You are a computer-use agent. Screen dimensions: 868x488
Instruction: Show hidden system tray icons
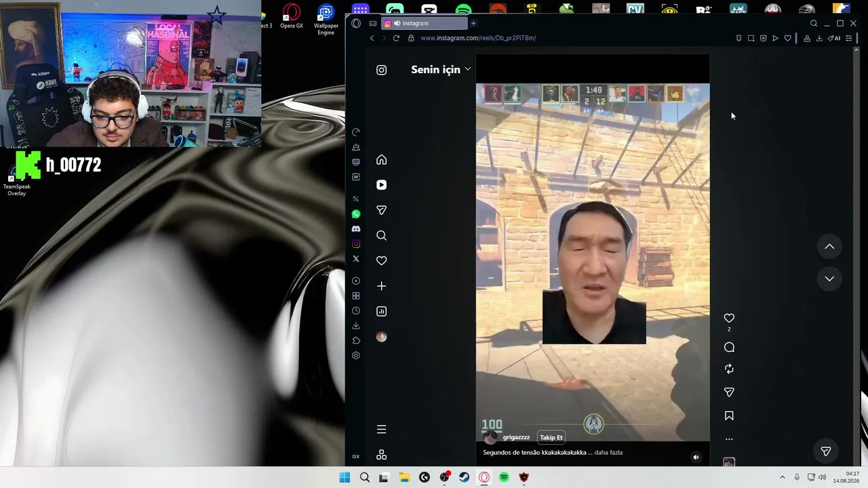click(x=782, y=477)
